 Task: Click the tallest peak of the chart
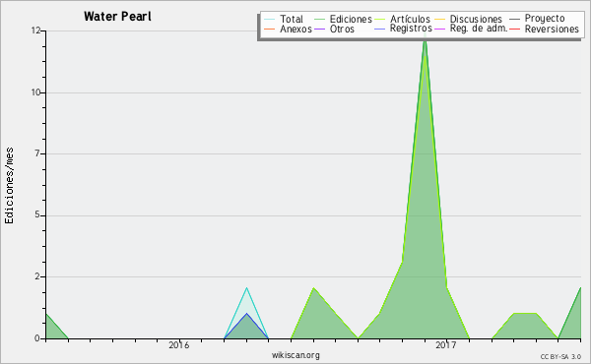click(425, 40)
